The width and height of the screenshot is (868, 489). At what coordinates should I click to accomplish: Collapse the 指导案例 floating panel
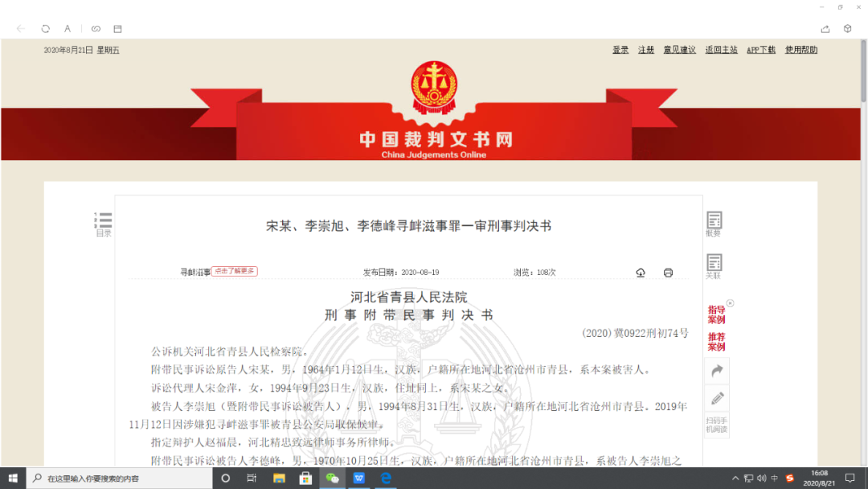click(730, 302)
